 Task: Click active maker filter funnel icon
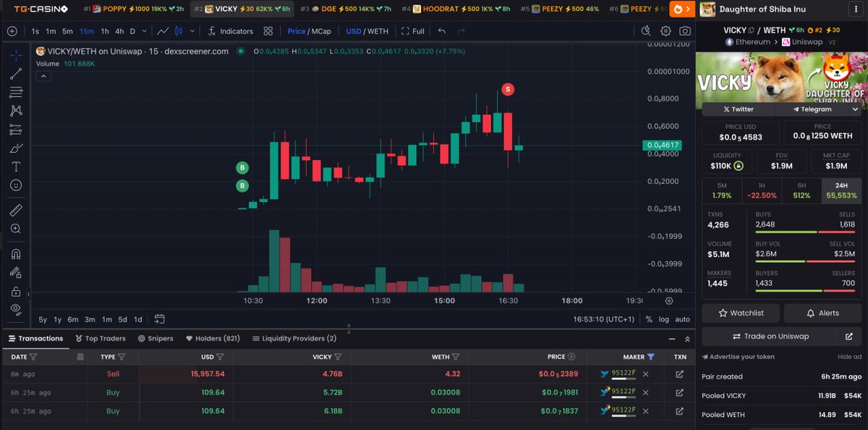651,357
